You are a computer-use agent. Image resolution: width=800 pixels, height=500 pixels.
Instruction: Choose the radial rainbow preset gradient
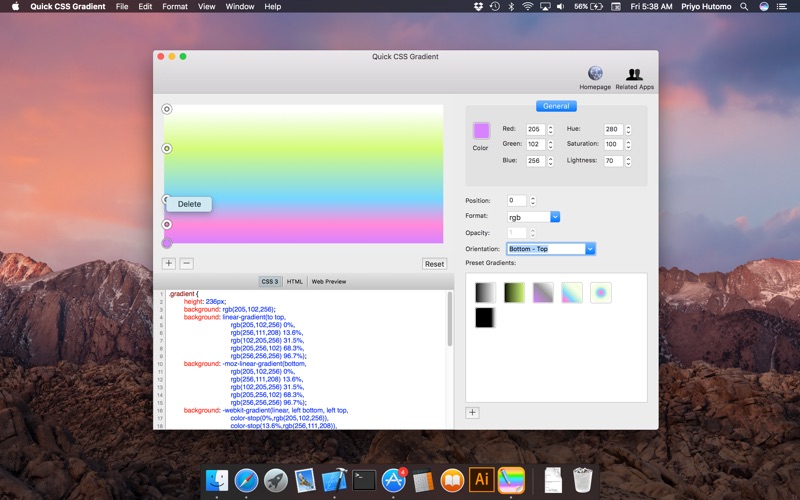(x=600, y=292)
